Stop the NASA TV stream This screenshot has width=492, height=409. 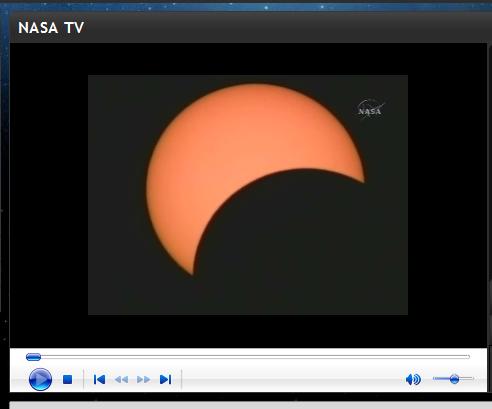coord(68,379)
